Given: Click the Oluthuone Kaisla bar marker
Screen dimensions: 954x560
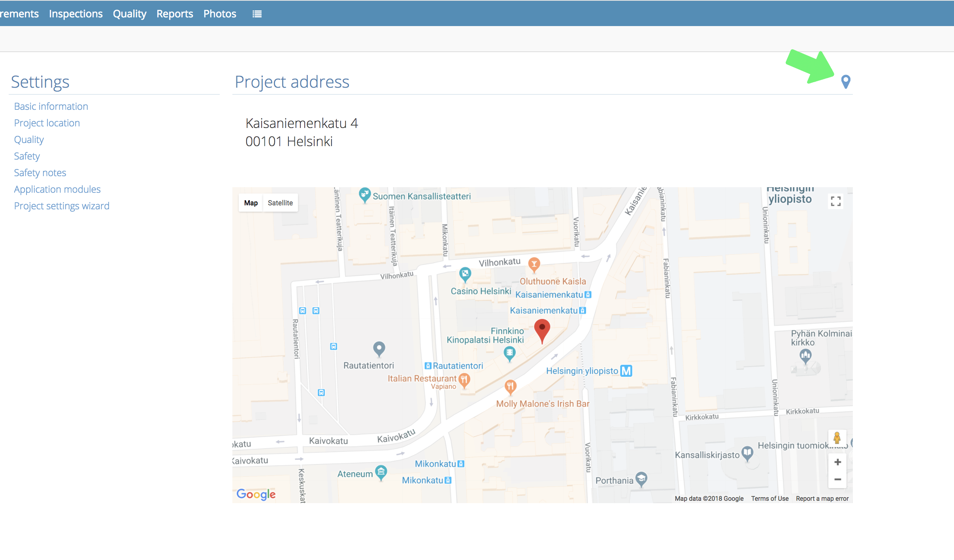Looking at the screenshot, I should click(534, 265).
